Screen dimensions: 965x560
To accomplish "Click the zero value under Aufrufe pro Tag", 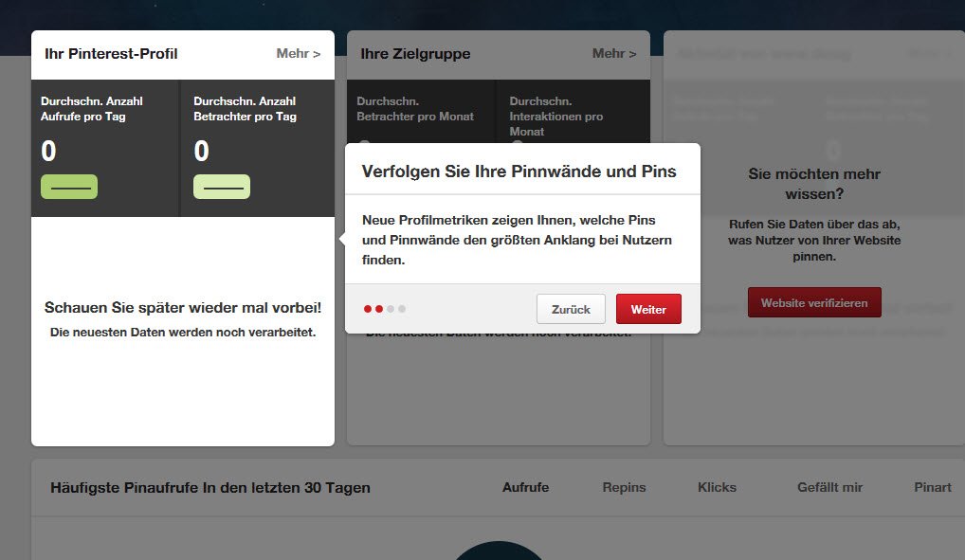I will 48,151.
